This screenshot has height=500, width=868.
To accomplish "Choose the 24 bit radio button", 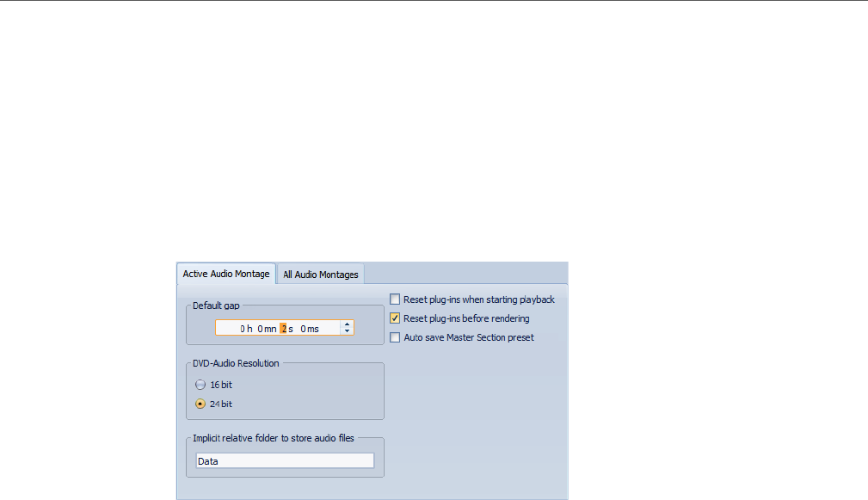I will [x=200, y=404].
